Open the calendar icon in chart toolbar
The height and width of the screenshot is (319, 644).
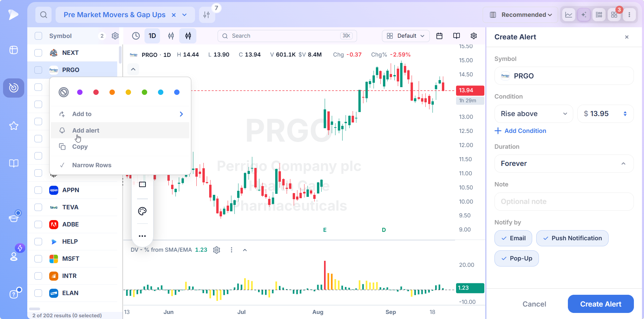point(439,36)
